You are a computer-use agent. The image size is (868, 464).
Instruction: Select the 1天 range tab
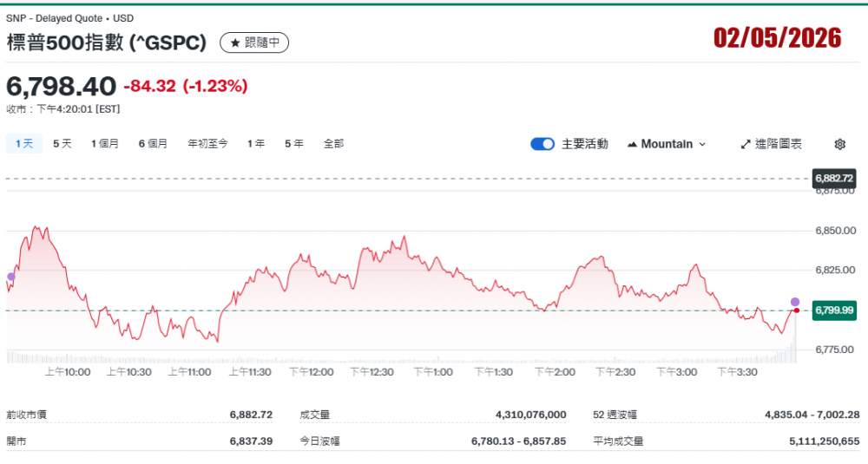24,144
